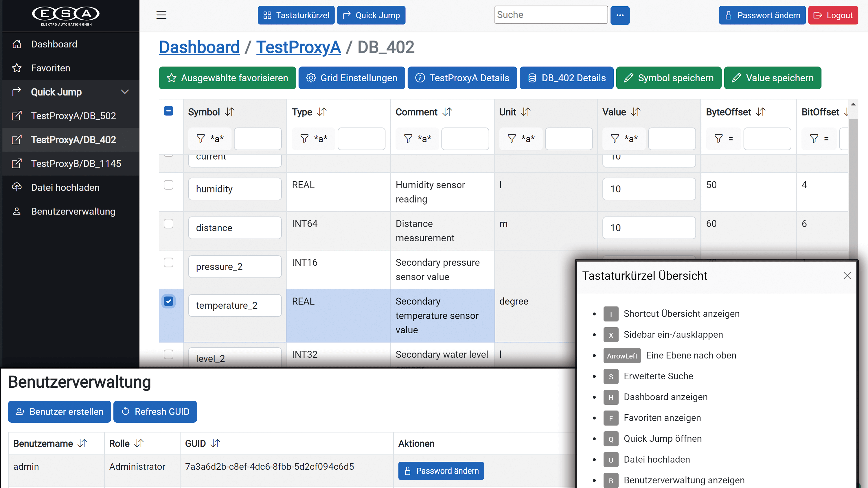This screenshot has height=488, width=868.
Task: Check the humidity row checkbox
Action: pyautogui.click(x=168, y=184)
